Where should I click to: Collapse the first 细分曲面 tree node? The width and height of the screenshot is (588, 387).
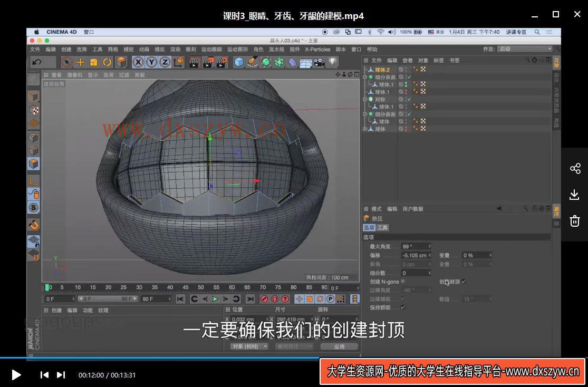tap(365, 77)
